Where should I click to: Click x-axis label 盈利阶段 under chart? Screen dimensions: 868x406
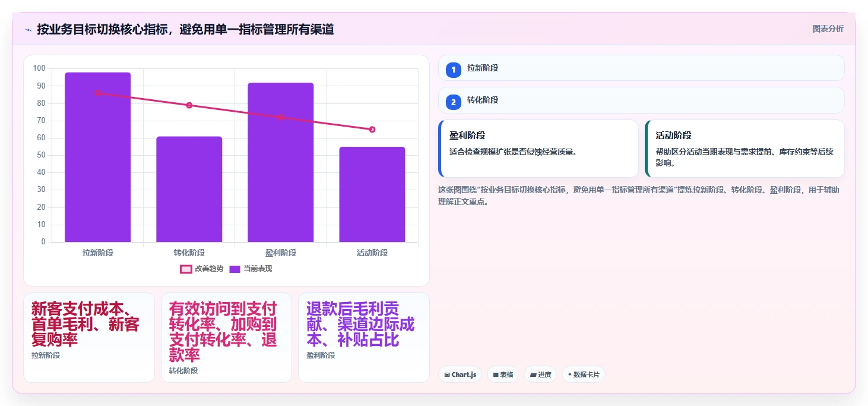(x=281, y=253)
